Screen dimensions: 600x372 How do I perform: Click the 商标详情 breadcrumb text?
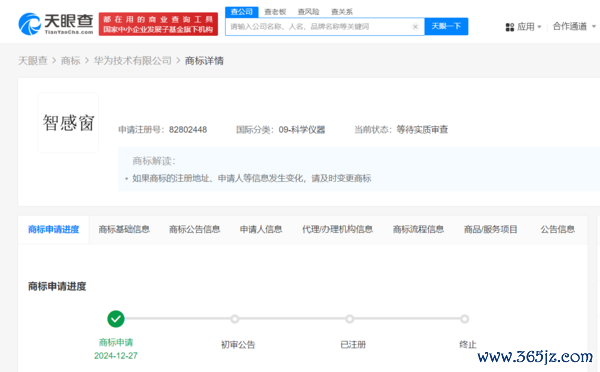204,60
